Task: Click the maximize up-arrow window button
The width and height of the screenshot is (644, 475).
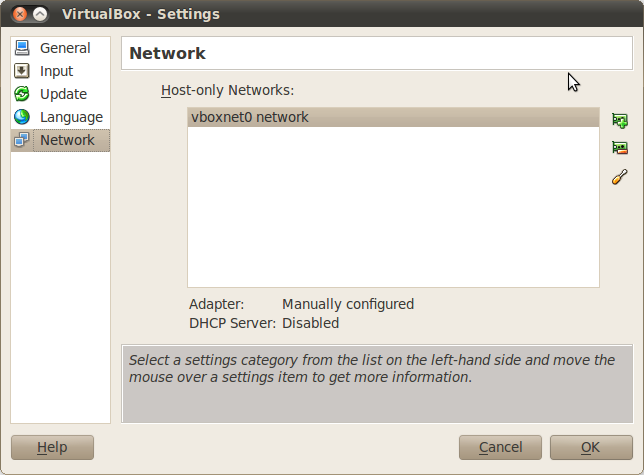Action: tap(40, 15)
